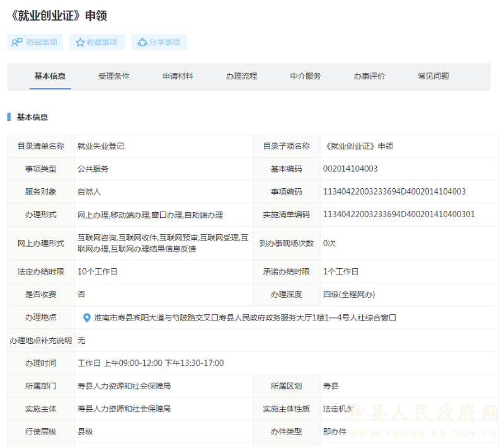Click the 办理时间 working hours text
This screenshot has width=504, height=447.
click(151, 363)
